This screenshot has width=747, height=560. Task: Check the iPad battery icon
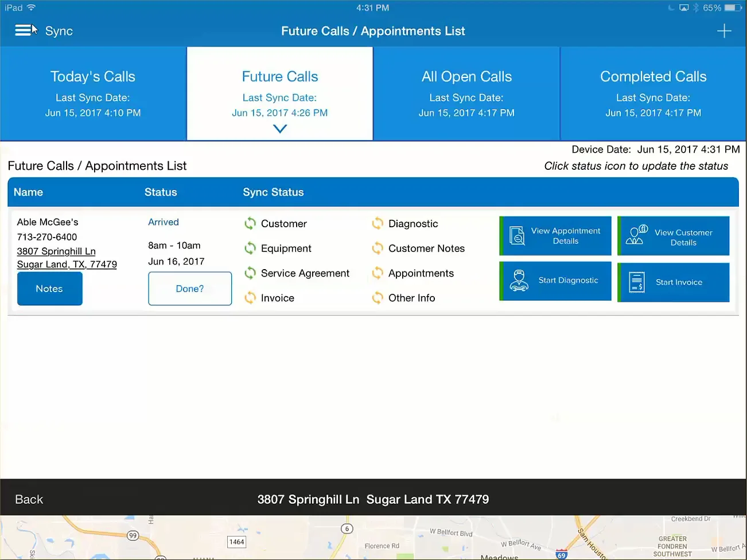click(x=733, y=8)
